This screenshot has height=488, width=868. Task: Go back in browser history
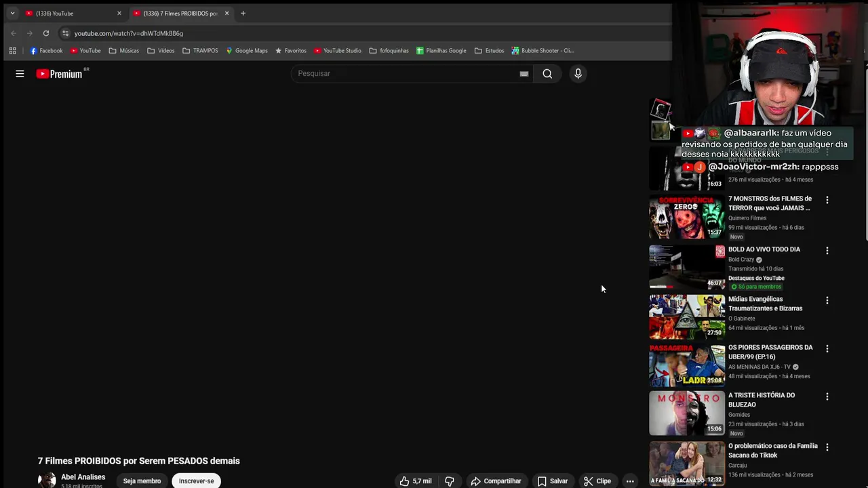14,33
